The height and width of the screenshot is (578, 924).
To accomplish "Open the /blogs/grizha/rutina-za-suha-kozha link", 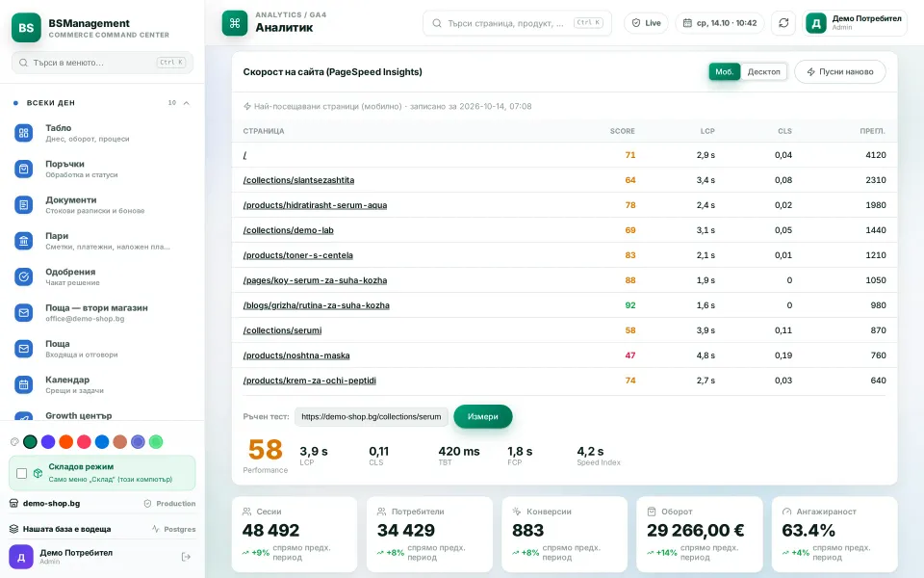I will tap(317, 305).
